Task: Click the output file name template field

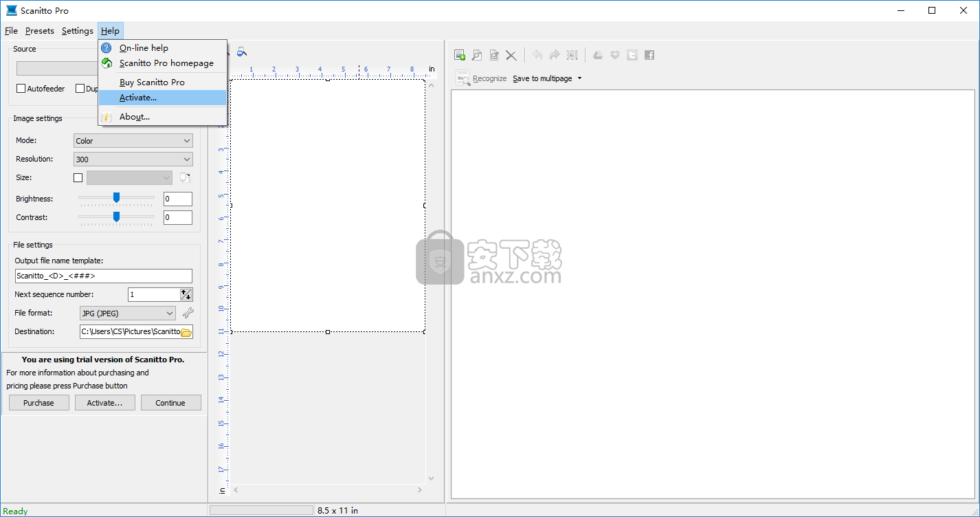Action: point(104,276)
